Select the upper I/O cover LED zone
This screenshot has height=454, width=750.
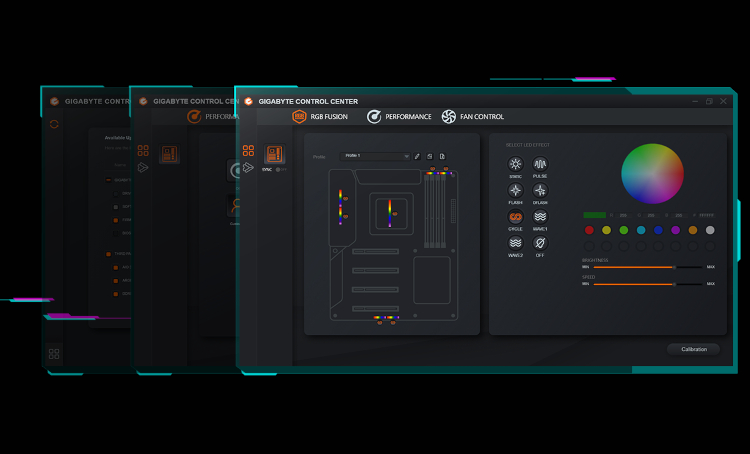[342, 198]
